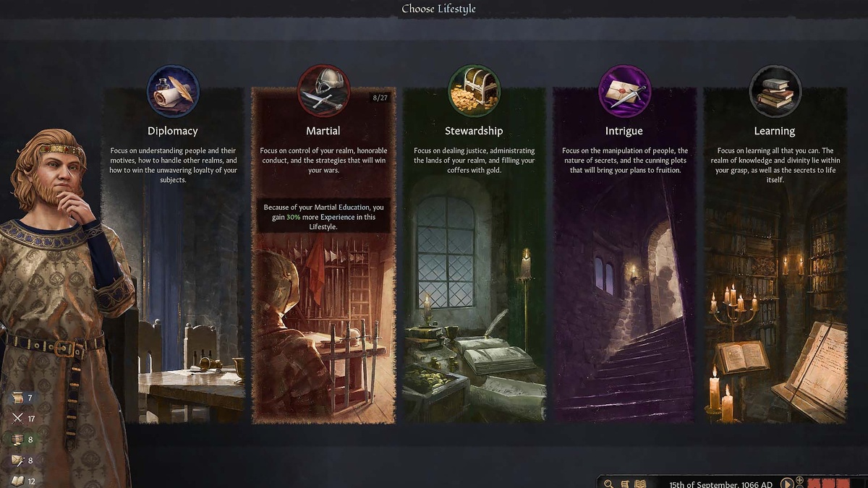Choose the Stewardship treasure chest icon
The image size is (868, 488).
(x=475, y=91)
